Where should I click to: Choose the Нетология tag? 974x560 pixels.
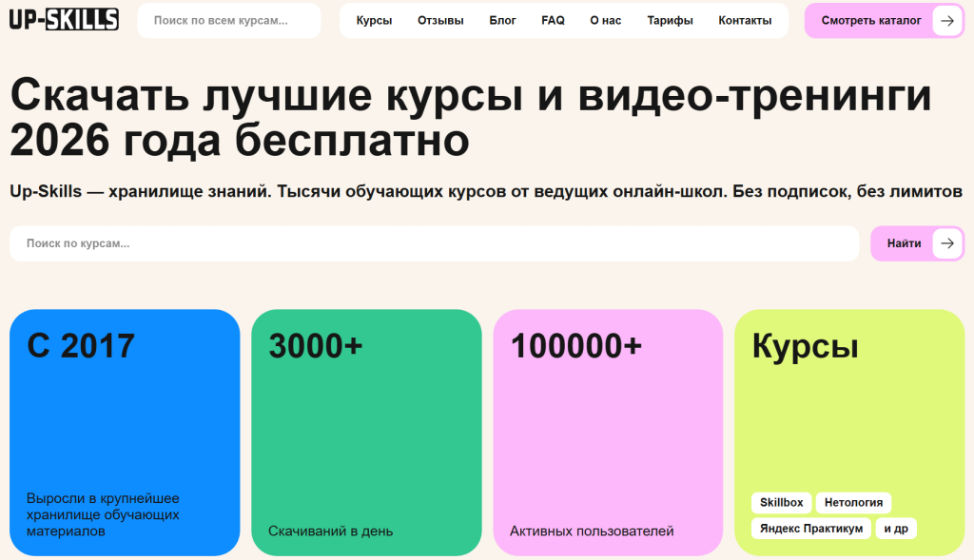point(853,502)
